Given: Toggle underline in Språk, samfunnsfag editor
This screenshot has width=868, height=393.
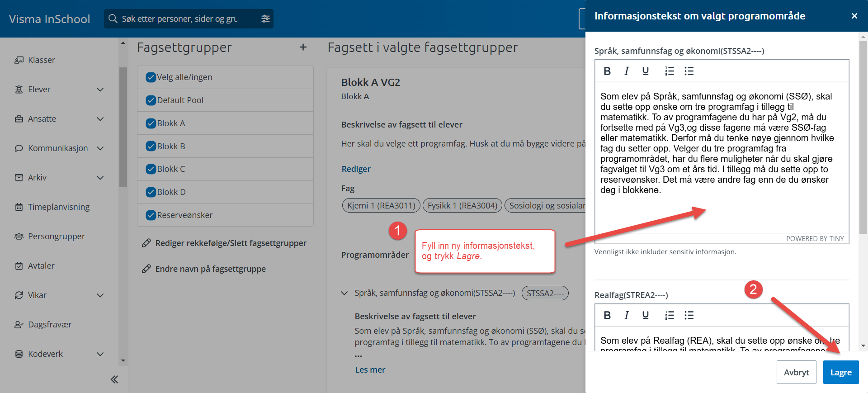Looking at the screenshot, I should click(646, 71).
